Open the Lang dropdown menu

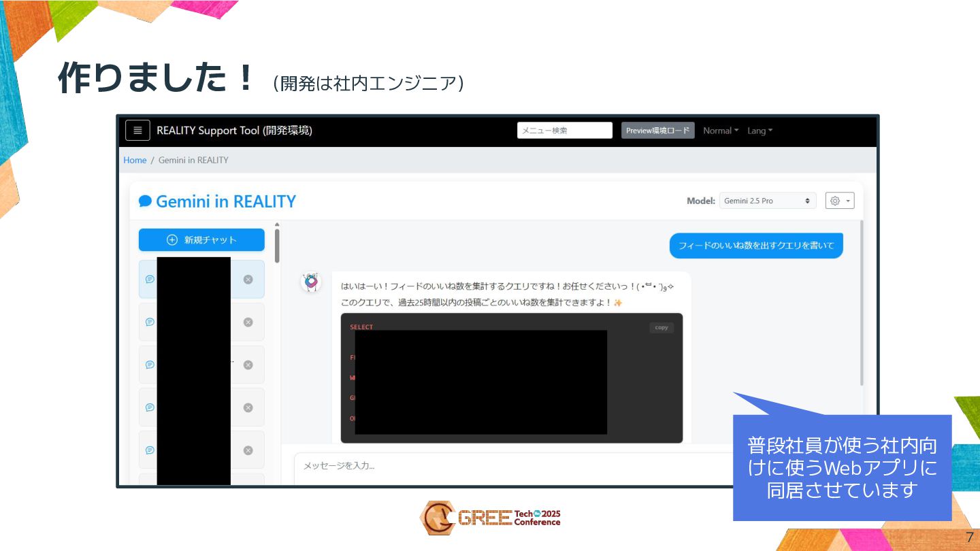click(x=760, y=131)
